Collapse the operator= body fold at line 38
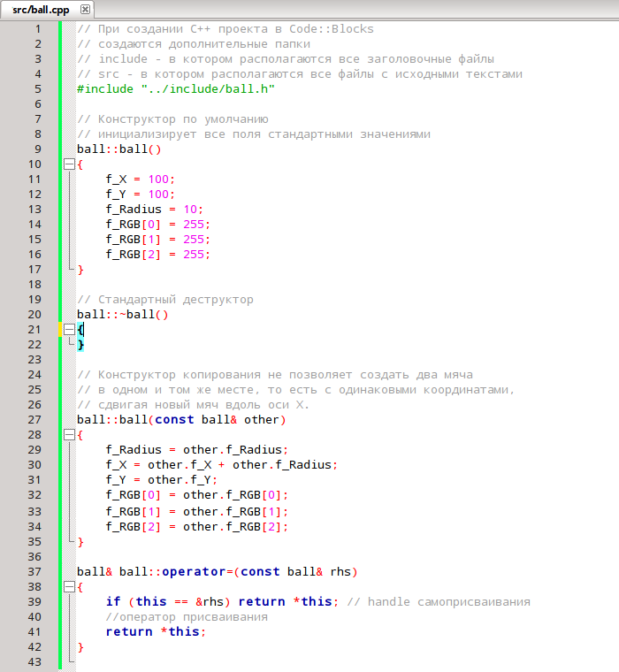 tap(69, 587)
